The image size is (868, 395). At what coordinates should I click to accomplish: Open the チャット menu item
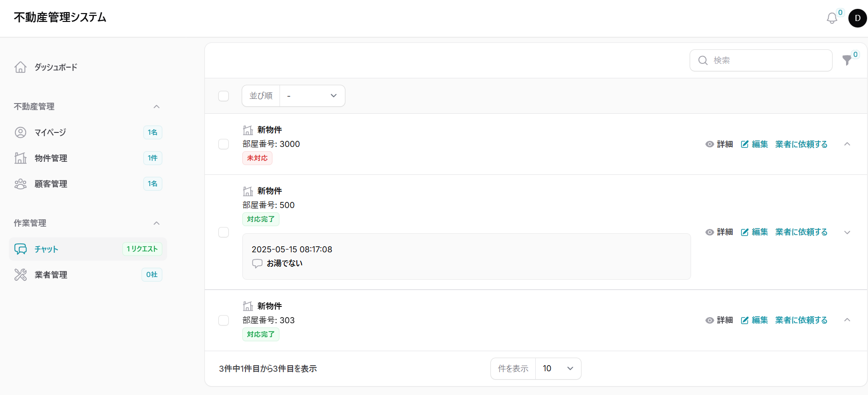(x=47, y=249)
